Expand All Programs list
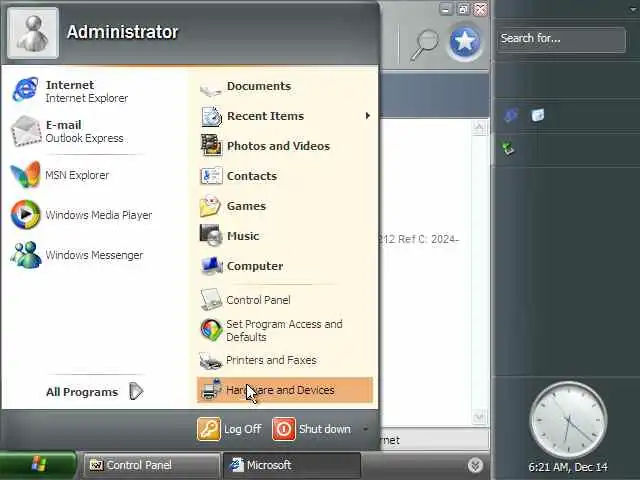Screen dimensions: 640x480 95,392
